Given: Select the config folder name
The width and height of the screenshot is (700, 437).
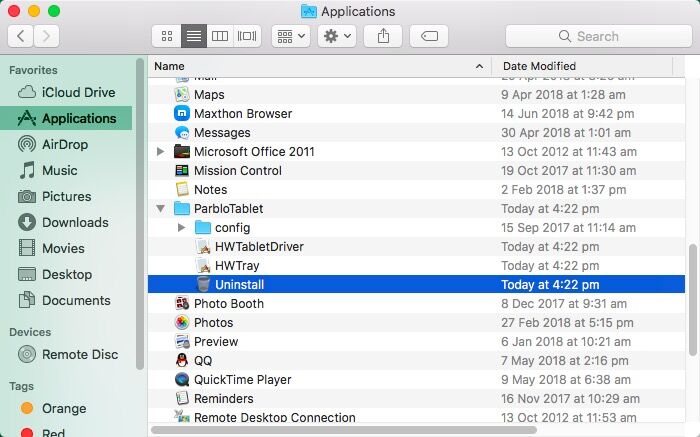Looking at the screenshot, I should (x=233, y=228).
